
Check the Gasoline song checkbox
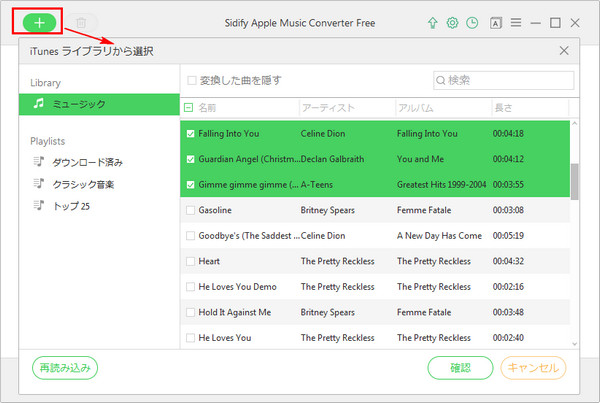coord(191,210)
